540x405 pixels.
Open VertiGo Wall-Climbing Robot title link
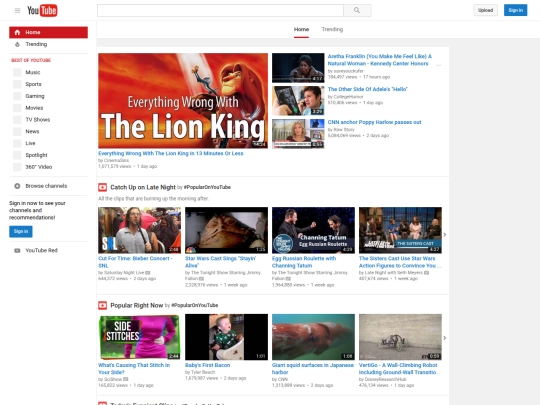click(x=398, y=369)
